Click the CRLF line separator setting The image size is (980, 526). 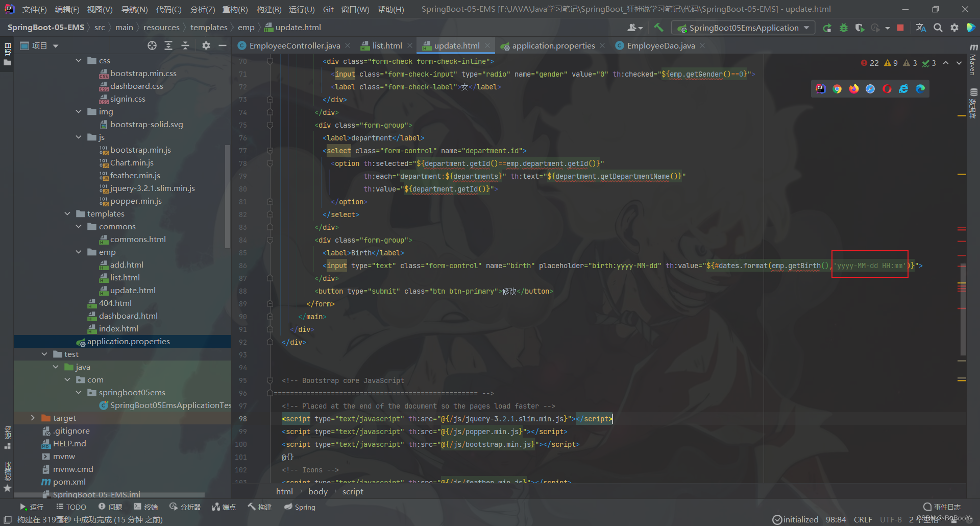click(863, 519)
